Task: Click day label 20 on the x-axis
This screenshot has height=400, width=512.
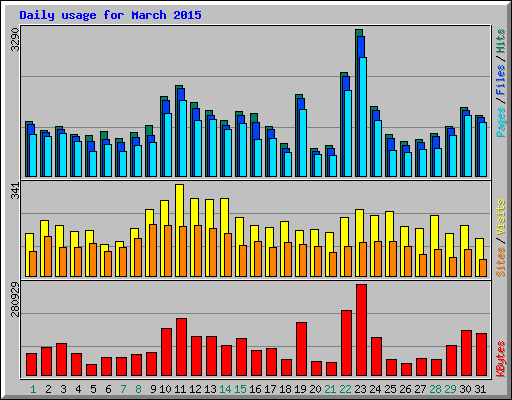Action: point(315,389)
